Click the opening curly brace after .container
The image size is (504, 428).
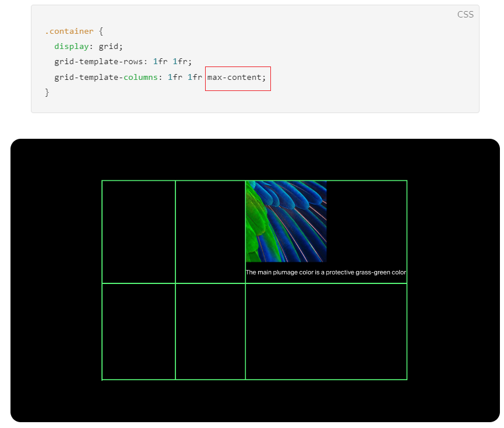(101, 31)
